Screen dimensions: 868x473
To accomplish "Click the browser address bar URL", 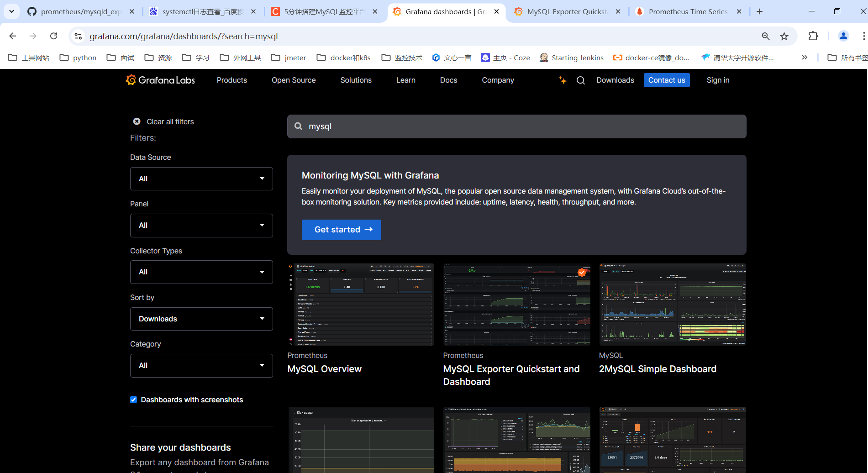I will click(184, 36).
